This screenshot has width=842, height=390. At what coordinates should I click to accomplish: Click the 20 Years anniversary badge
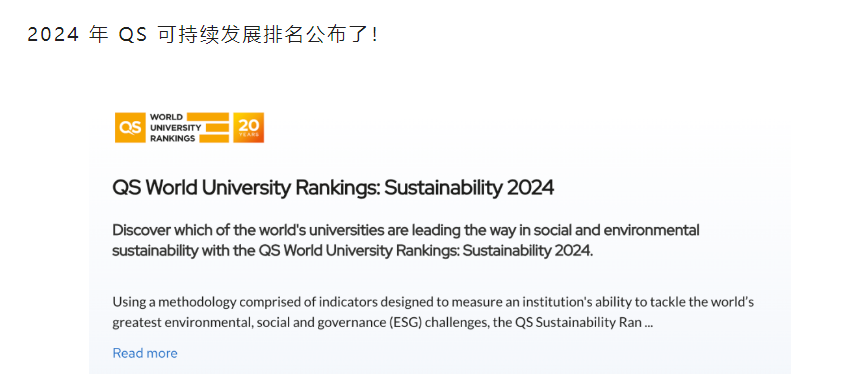tap(249, 127)
